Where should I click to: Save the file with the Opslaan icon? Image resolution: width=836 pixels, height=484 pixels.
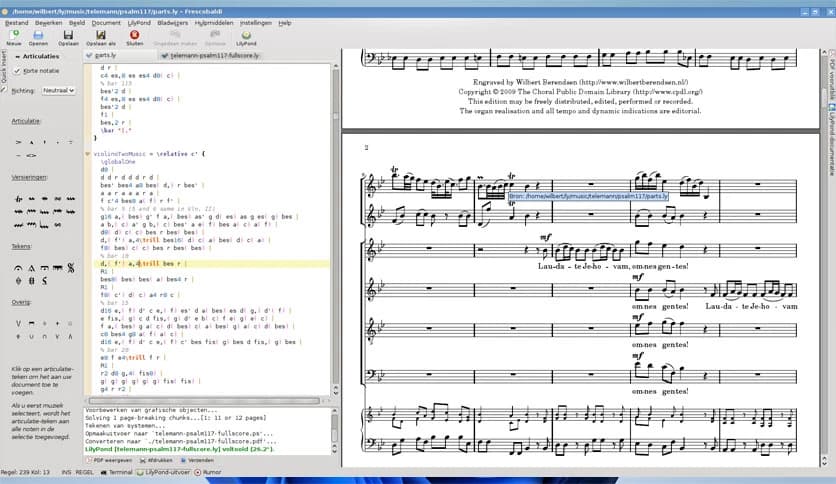tap(68, 35)
